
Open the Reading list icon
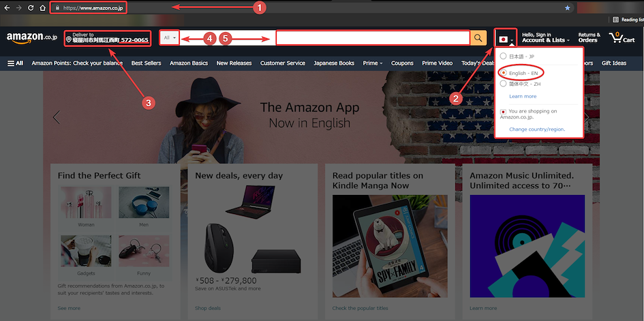pyautogui.click(x=615, y=19)
